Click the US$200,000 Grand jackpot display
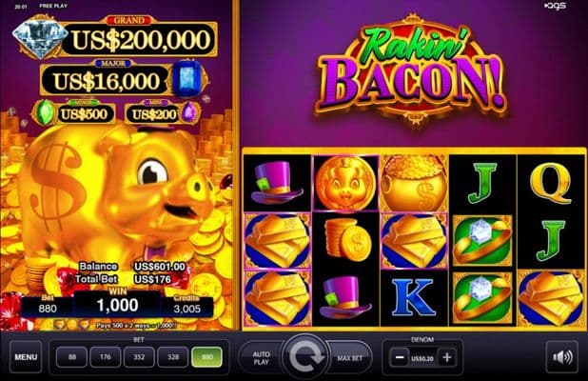Image resolution: width=588 pixels, height=381 pixels. coord(139,39)
